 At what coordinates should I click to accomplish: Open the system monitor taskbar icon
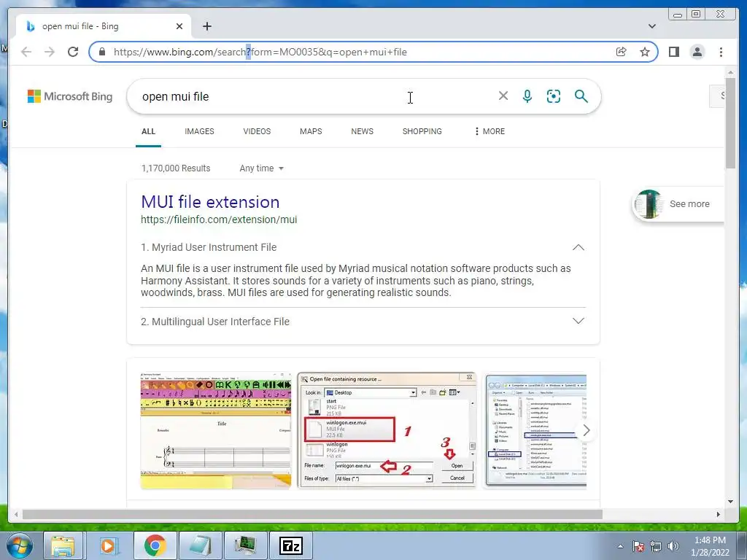click(x=245, y=545)
